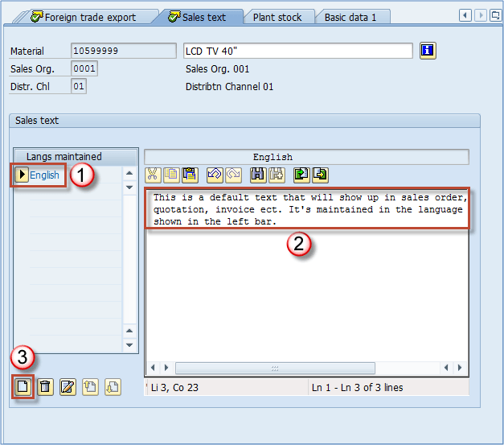504x445 pixels.
Task: Delete text using the trash can icon
Action: (x=45, y=386)
